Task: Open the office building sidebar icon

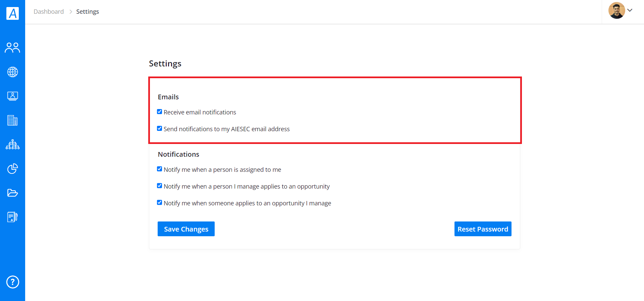Action: point(12,120)
